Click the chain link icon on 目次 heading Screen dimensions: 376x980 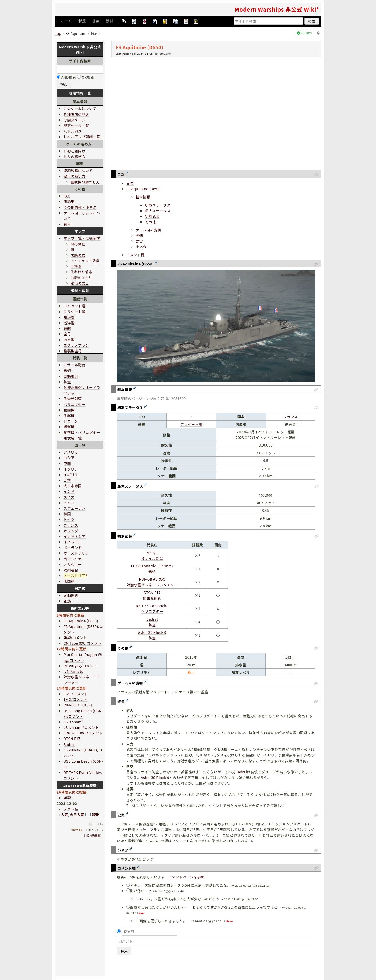[x=316, y=175]
